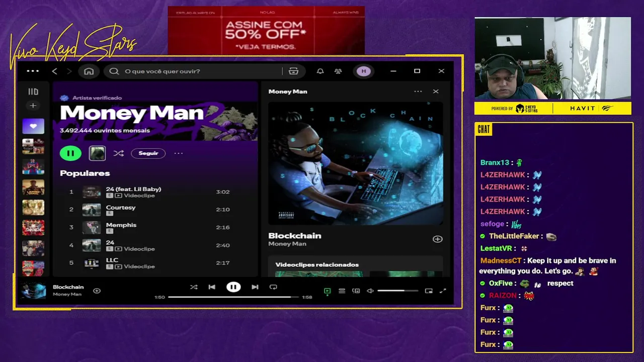The height and width of the screenshot is (362, 644).
Task: Play track '24 (feat. Lil Baby)'
Action: pyautogui.click(x=133, y=189)
